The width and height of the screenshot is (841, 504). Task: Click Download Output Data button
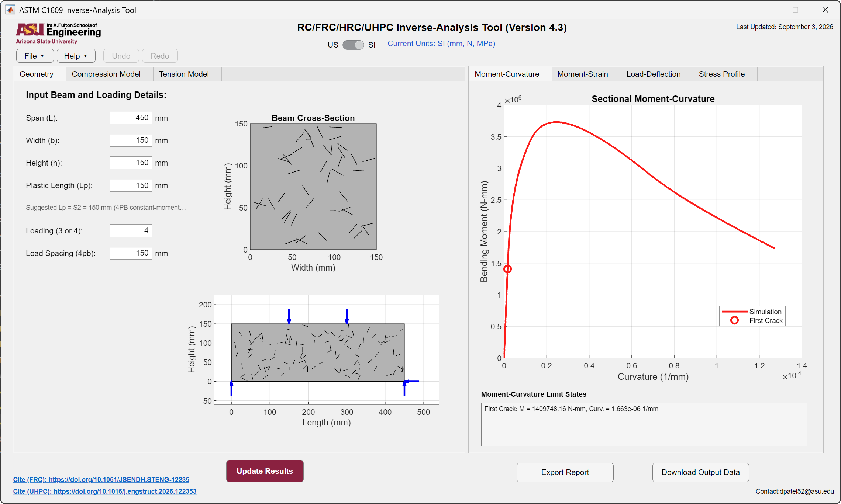click(x=700, y=472)
